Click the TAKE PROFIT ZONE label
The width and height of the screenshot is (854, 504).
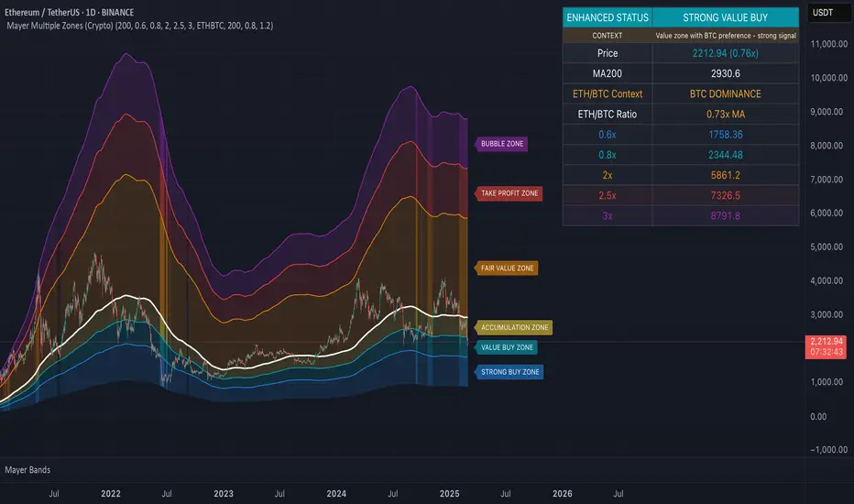pyautogui.click(x=509, y=193)
